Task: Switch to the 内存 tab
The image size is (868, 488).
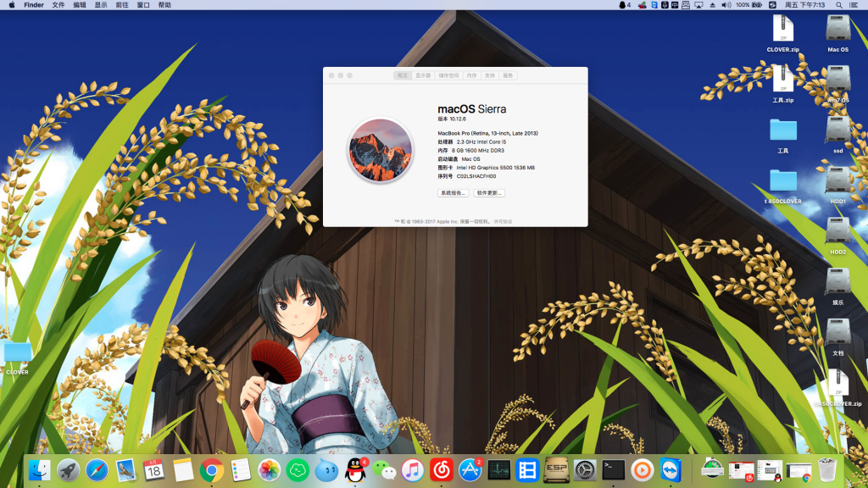Action: (x=471, y=75)
